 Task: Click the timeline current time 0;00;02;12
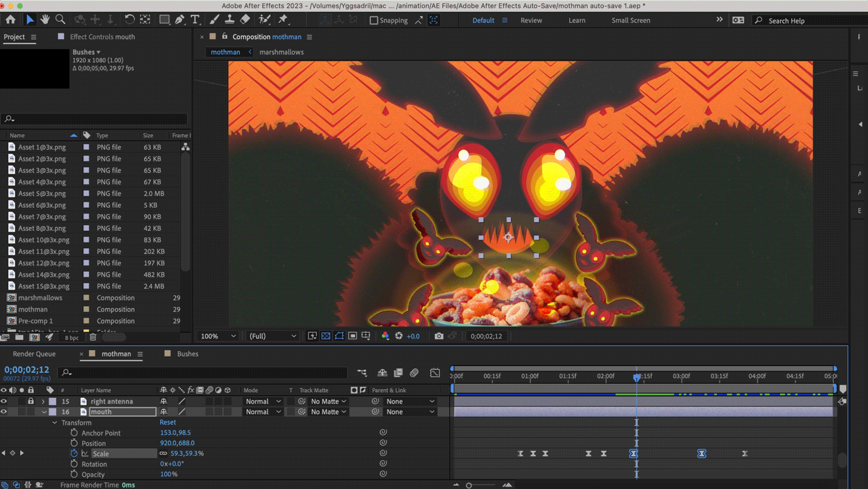[27, 370]
